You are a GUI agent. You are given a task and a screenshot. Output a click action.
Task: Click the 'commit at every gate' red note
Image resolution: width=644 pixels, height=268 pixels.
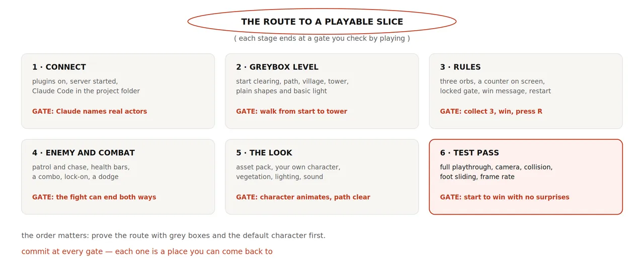click(147, 251)
